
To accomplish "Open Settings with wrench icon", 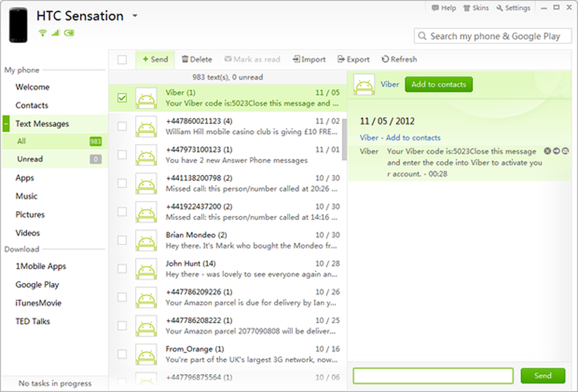I will tap(513, 8).
